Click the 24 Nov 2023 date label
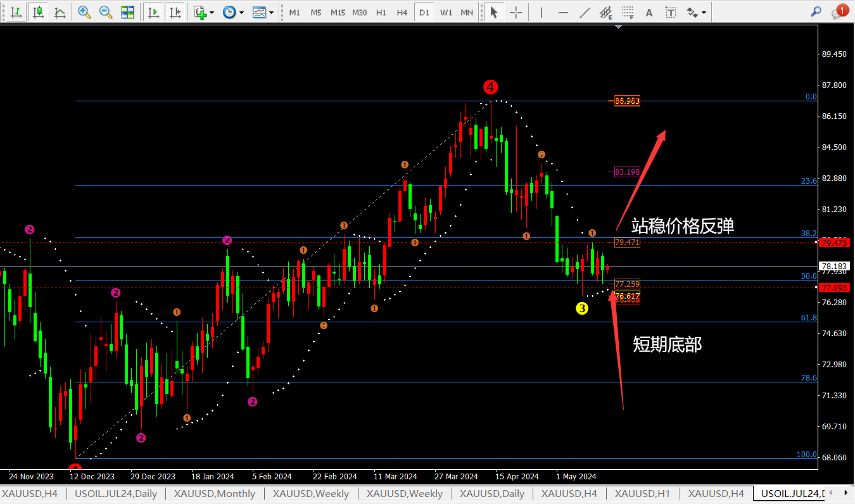This screenshot has height=504, width=855. point(31,476)
